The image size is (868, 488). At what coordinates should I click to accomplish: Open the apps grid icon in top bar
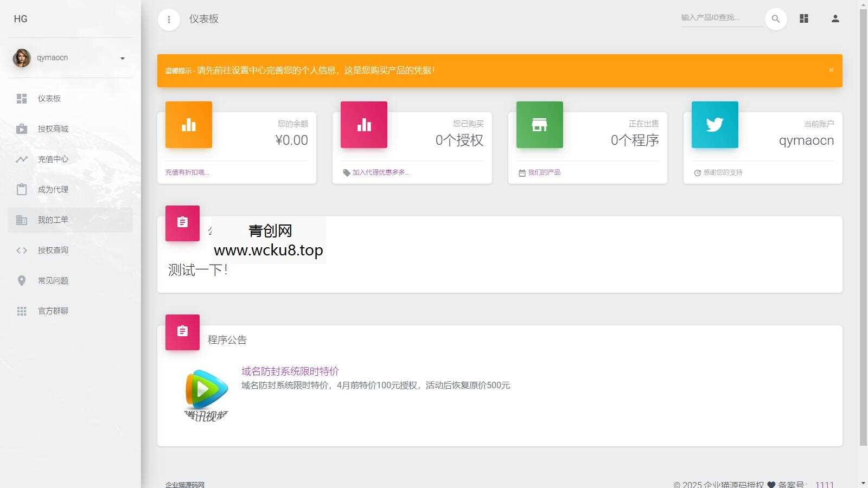tap(803, 18)
